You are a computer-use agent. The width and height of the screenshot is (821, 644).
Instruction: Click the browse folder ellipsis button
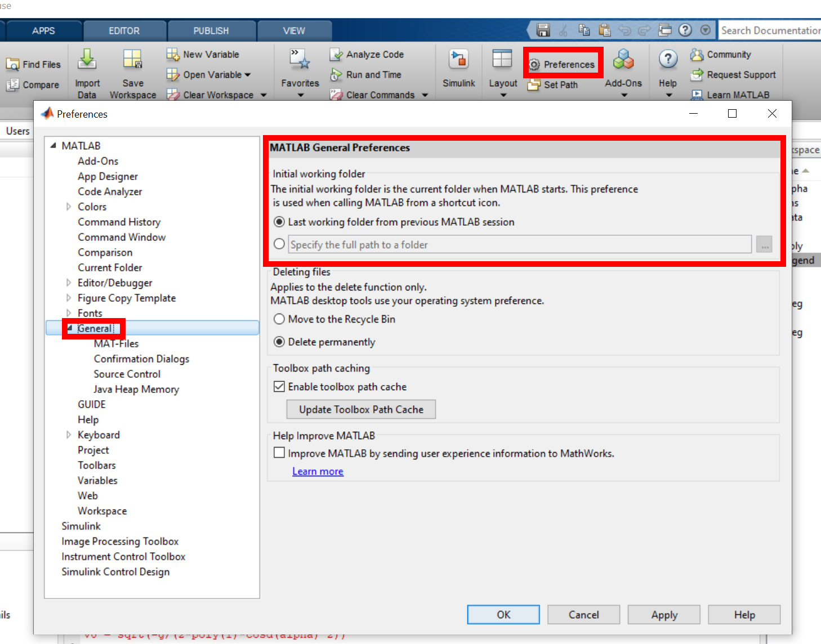764,245
